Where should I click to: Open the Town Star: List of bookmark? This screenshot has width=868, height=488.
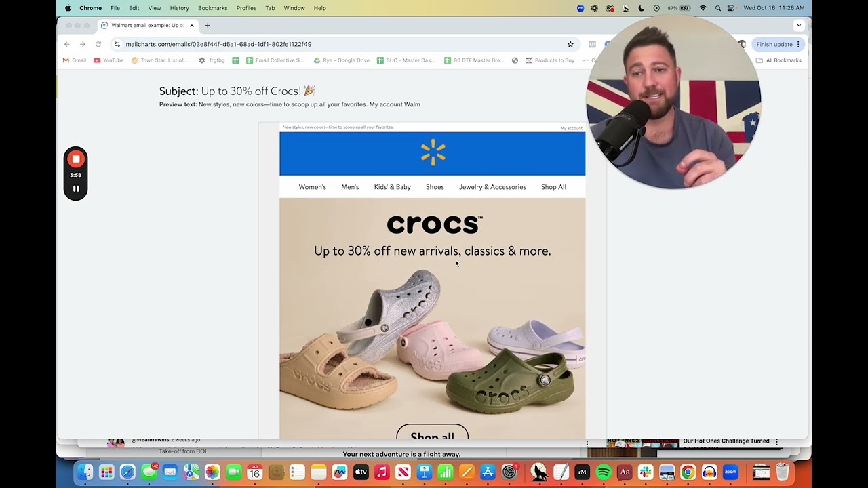(159, 60)
